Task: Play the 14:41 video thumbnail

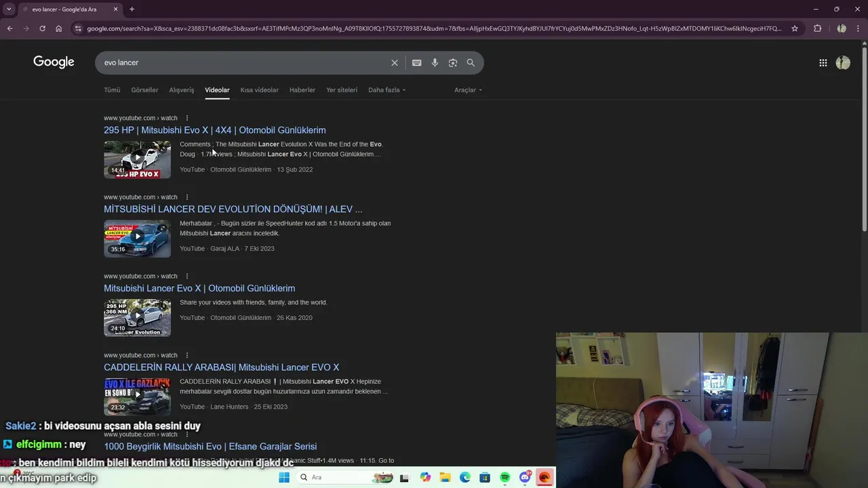Action: point(137,159)
